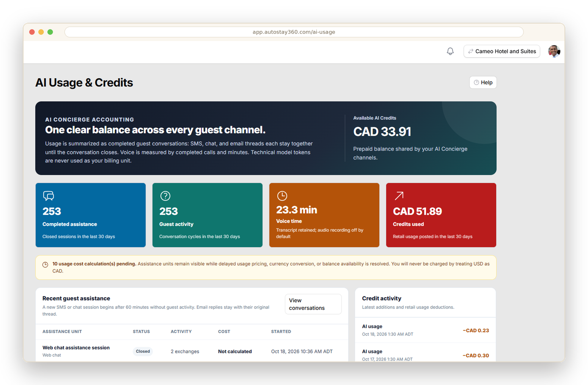Click the Not calculated cost cell
Viewport: 588px width, 385px height.
(x=235, y=352)
